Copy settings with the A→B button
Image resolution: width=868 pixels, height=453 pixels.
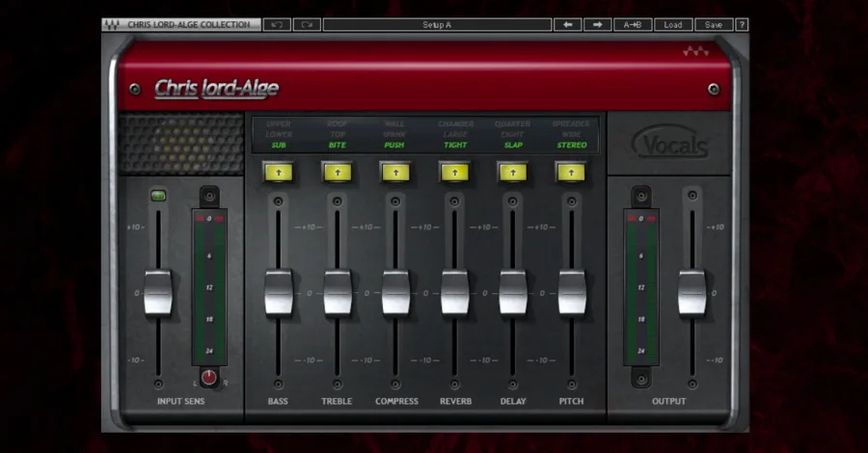(x=632, y=25)
